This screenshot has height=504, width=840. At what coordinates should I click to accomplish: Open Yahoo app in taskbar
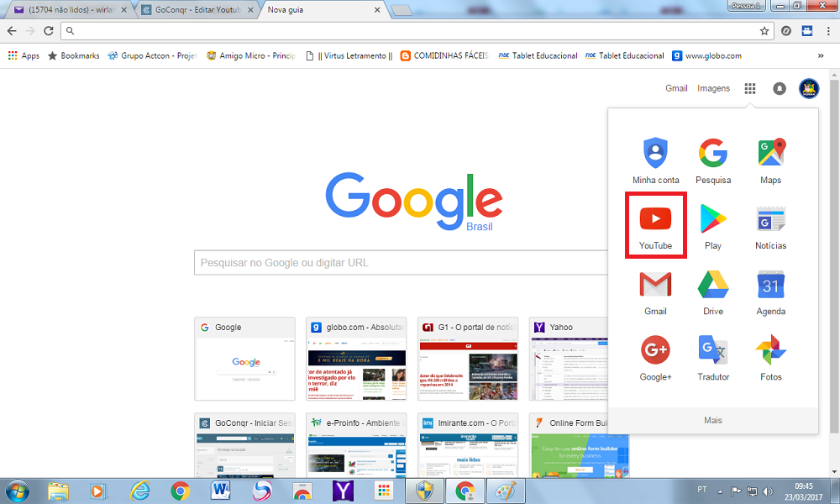(x=343, y=491)
